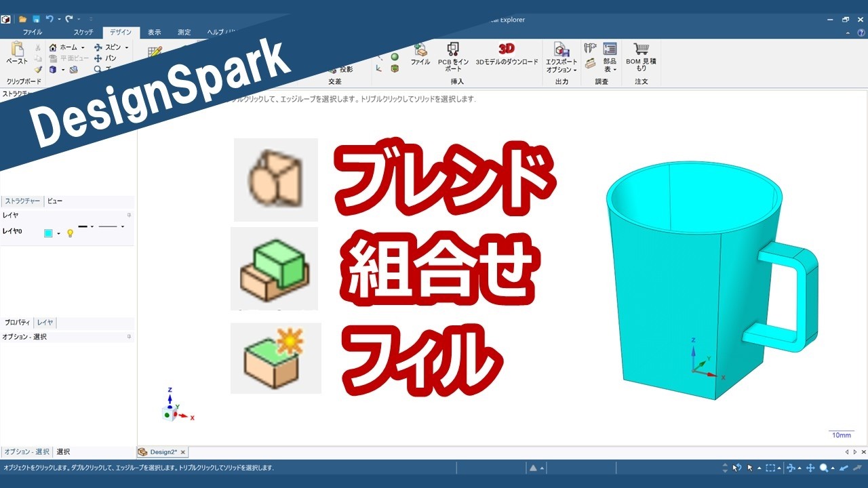
Task: Switch to the View (ビュー) panel tab
Action: tap(54, 201)
